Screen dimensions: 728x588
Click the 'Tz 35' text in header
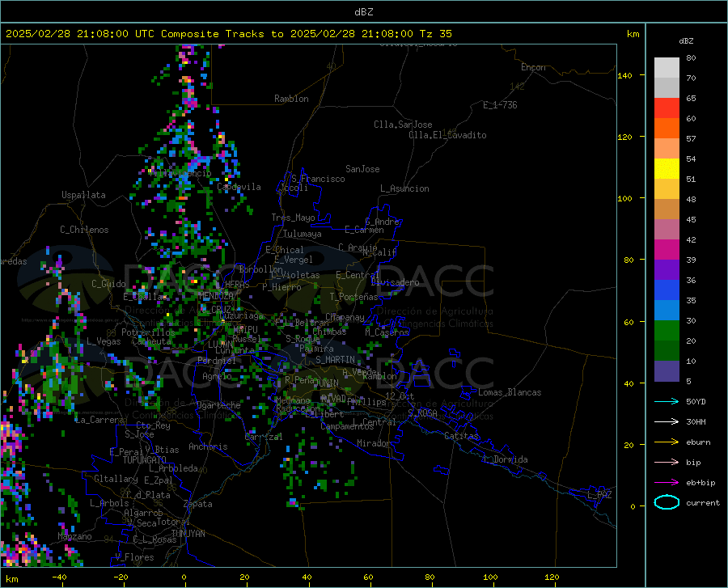click(x=435, y=34)
